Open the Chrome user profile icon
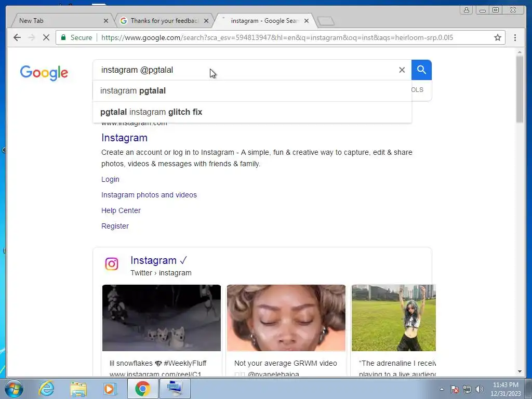 click(467, 10)
